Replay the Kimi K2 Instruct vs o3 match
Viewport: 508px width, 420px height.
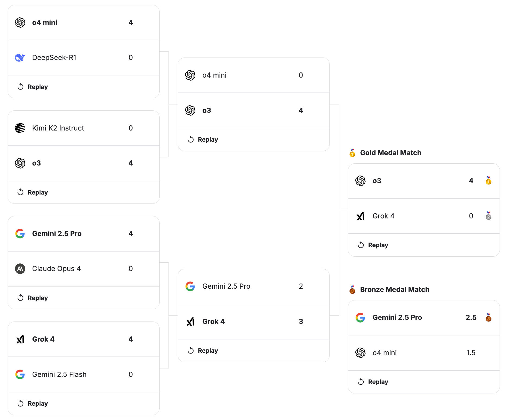tap(33, 192)
